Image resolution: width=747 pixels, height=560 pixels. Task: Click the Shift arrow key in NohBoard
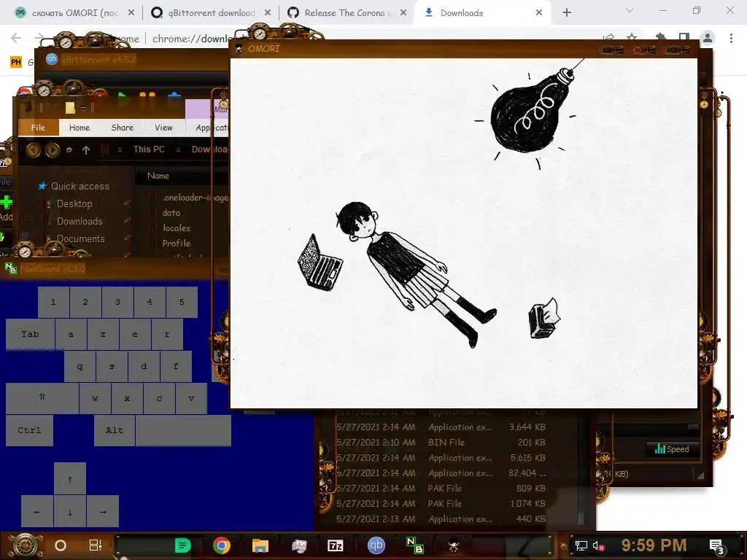click(x=42, y=398)
